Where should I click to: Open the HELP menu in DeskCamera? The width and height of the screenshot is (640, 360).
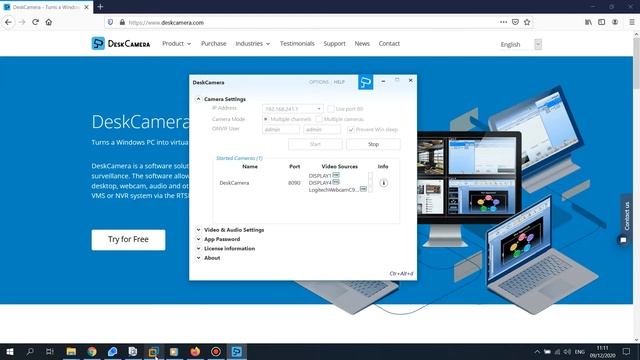(x=339, y=82)
